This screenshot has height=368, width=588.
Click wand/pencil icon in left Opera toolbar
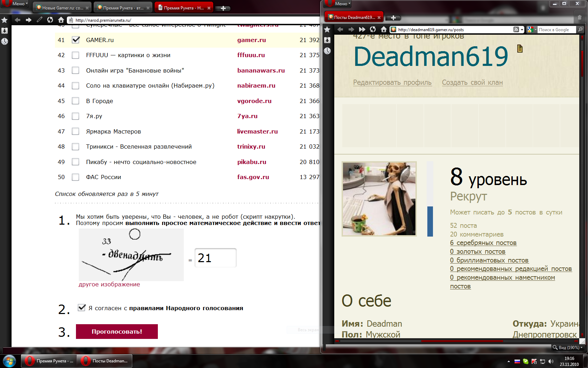pyautogui.click(x=40, y=20)
